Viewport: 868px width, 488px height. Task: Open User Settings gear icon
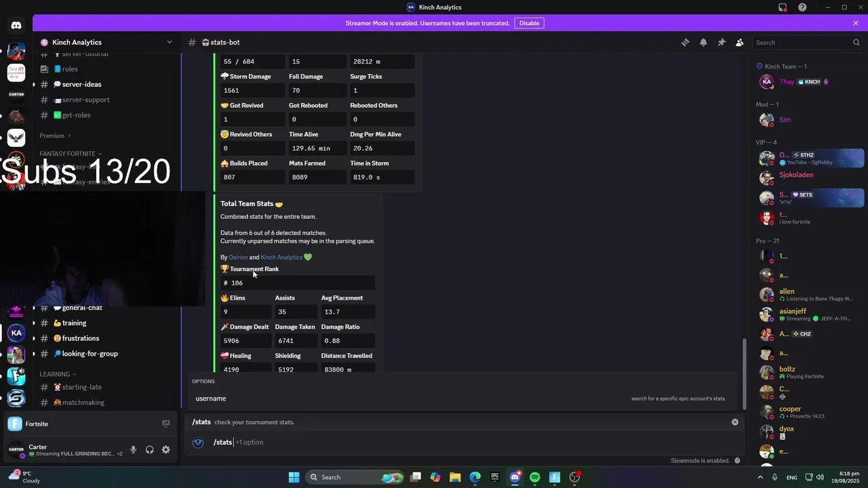click(x=165, y=450)
